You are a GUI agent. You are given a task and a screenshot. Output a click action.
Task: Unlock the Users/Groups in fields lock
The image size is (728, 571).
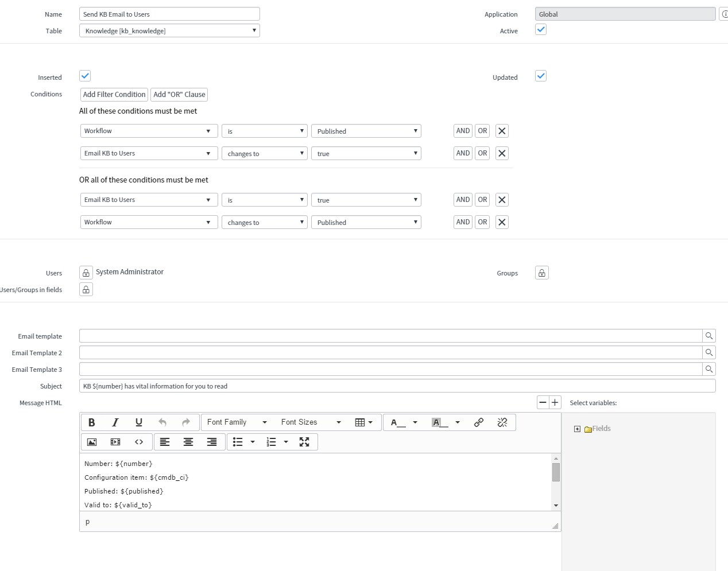pos(86,289)
